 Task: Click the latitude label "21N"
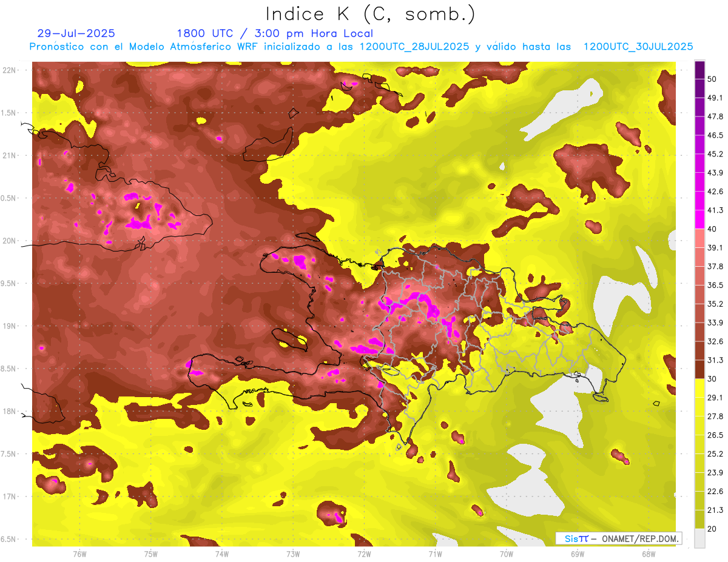pos(10,155)
